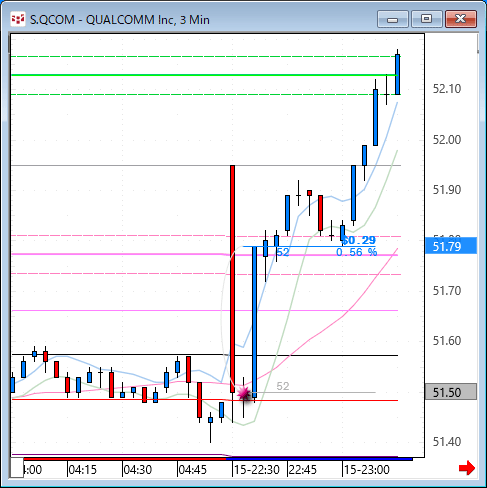Click the tall red candlestick at 22:30

(x=232, y=278)
